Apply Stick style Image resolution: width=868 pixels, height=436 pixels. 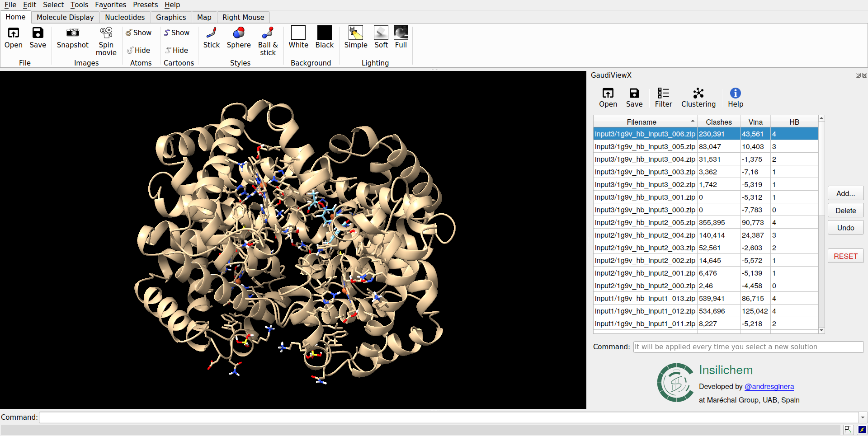[x=212, y=38]
